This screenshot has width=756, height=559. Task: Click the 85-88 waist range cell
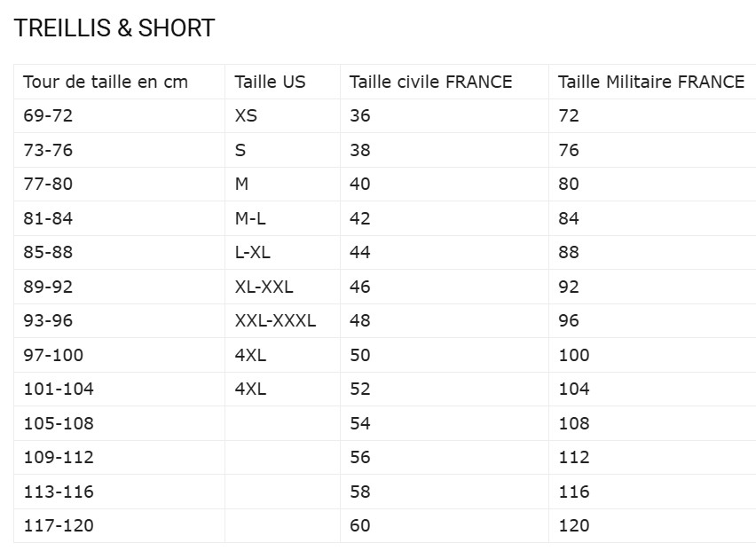tap(48, 253)
